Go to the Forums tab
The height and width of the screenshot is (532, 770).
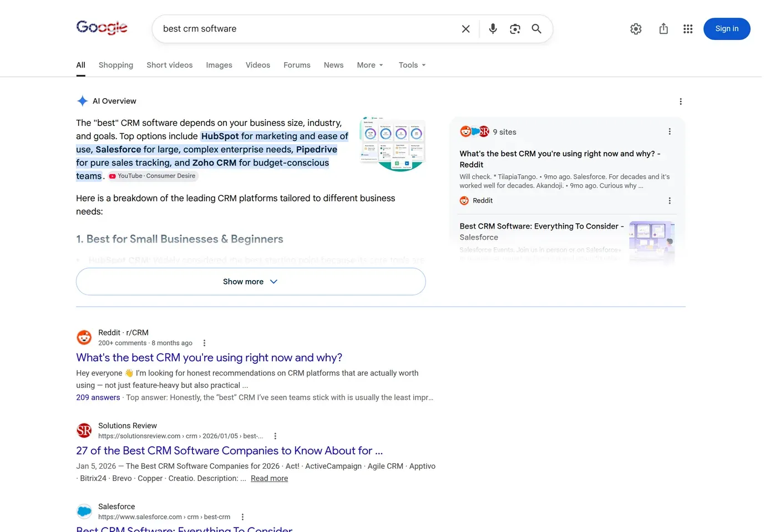[297, 65]
